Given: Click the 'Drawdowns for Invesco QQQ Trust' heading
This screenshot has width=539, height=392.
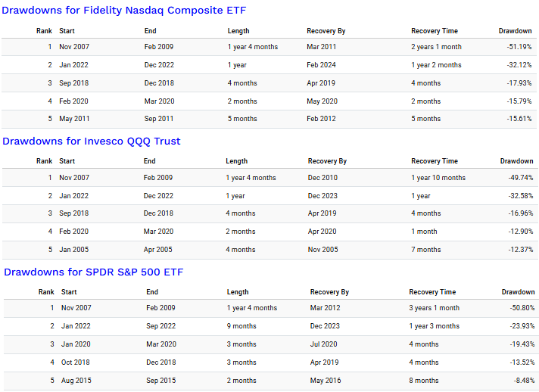Looking at the screenshot, I should point(92,141).
